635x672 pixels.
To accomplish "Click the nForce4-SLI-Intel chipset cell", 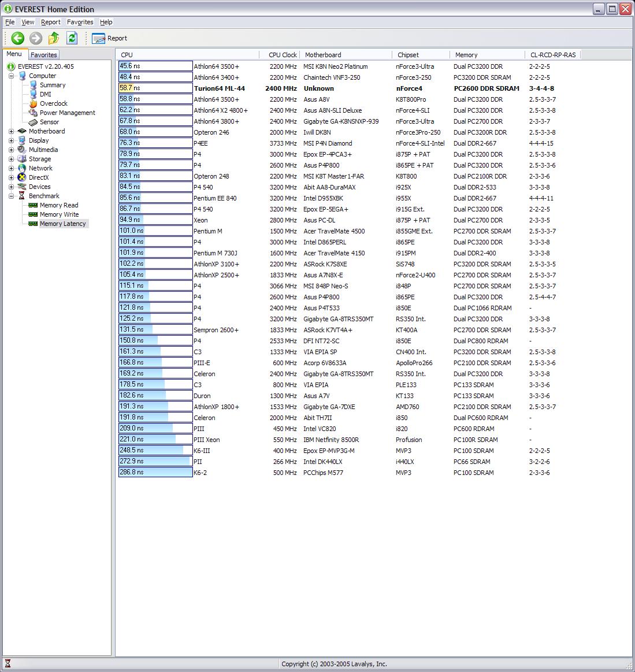I will point(420,143).
